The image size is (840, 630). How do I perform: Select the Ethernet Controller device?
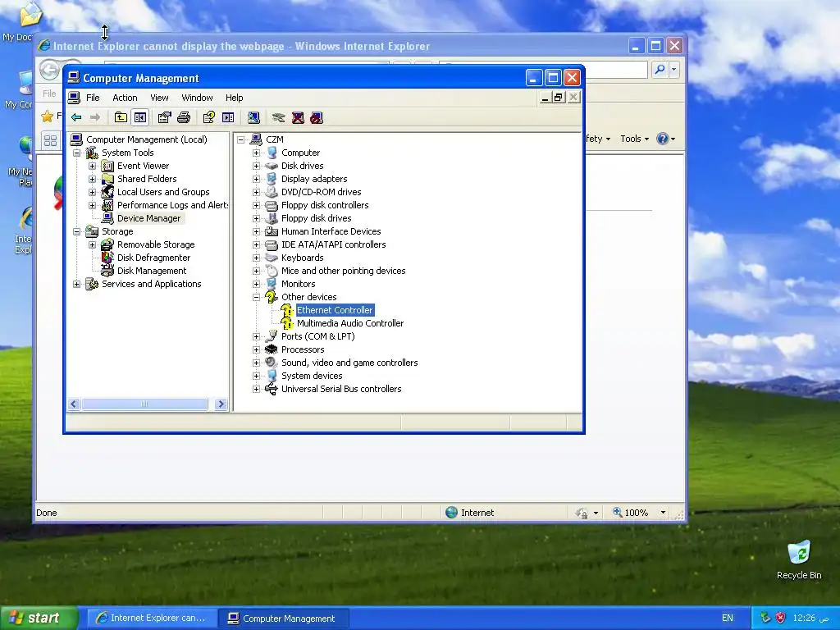[x=335, y=310]
